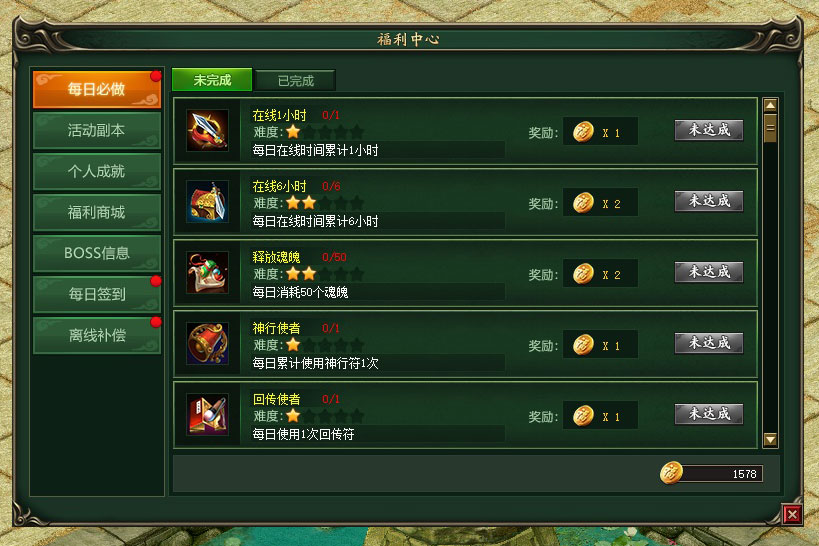The image size is (819, 546).
Task: Click the scrollbar down arrow
Action: [x=770, y=440]
